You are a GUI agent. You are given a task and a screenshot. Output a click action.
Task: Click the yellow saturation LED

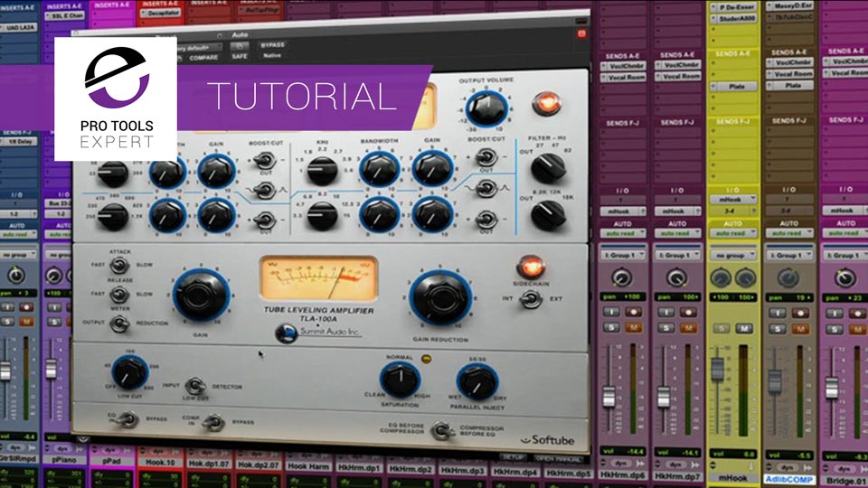tap(426, 359)
